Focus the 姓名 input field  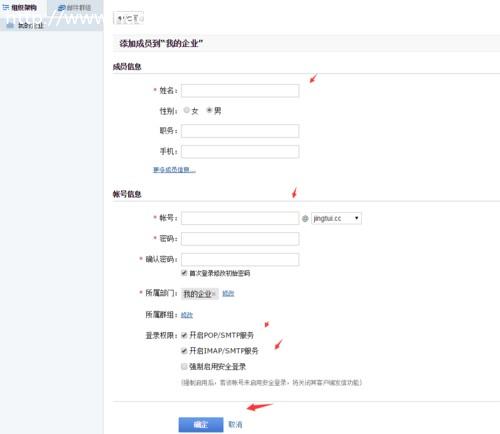tap(240, 91)
